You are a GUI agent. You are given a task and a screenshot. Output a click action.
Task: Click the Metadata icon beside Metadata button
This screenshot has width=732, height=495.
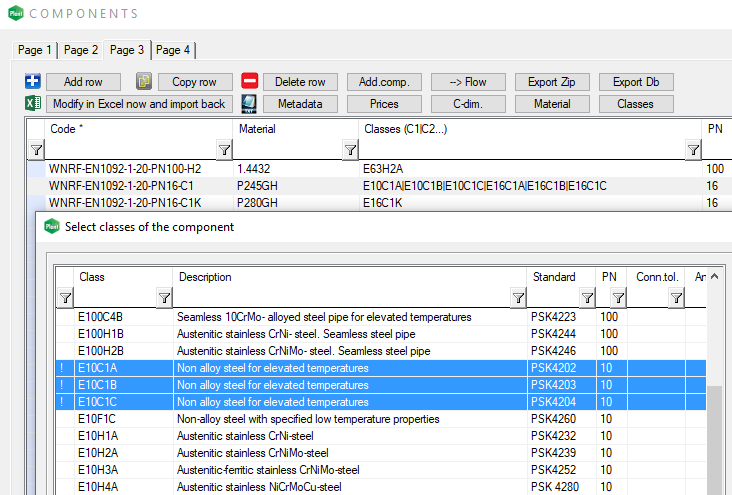point(250,104)
